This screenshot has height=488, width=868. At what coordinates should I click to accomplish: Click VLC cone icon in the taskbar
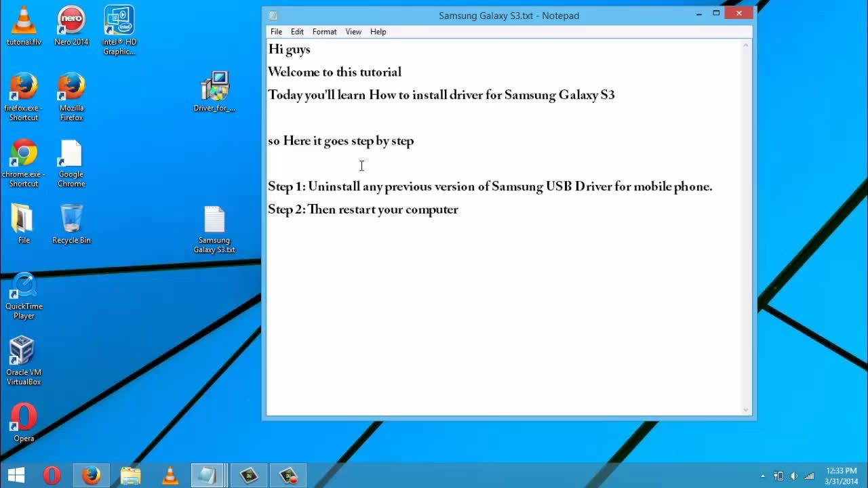pyautogui.click(x=170, y=476)
